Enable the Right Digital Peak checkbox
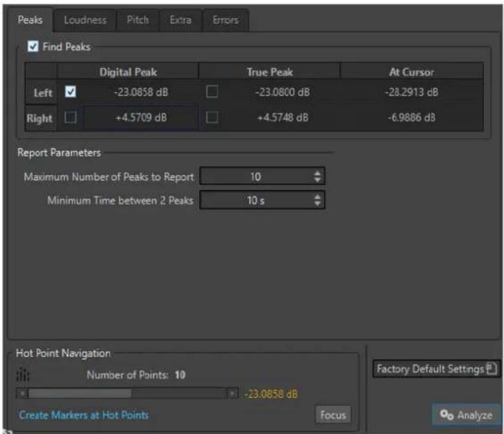 pyautogui.click(x=70, y=117)
